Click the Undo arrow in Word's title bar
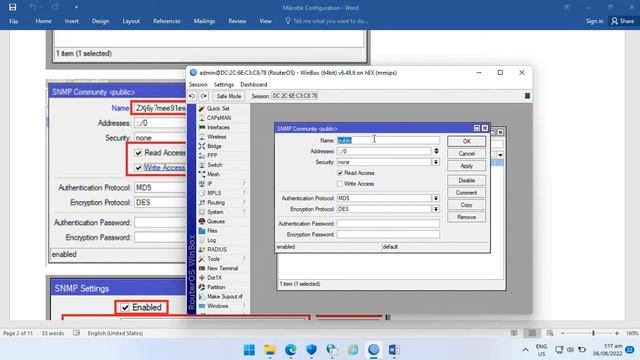Screen dimensions: 640x360 [33, 7]
